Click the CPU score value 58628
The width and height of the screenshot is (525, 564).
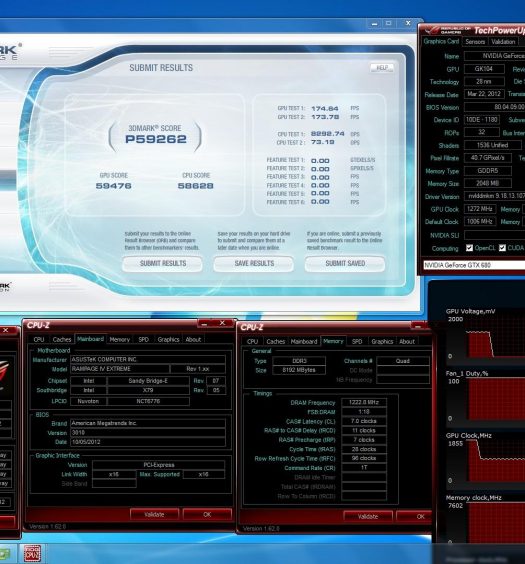pyautogui.click(x=196, y=186)
